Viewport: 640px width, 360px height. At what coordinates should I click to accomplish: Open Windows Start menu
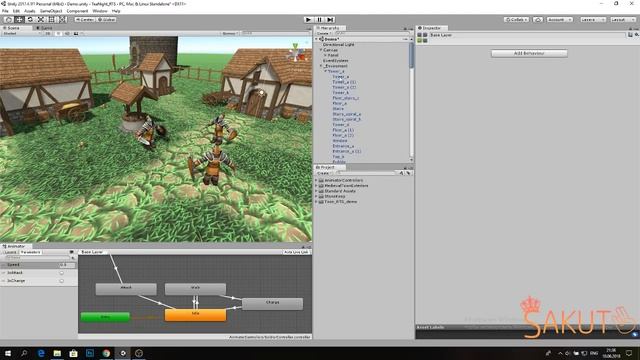point(8,353)
